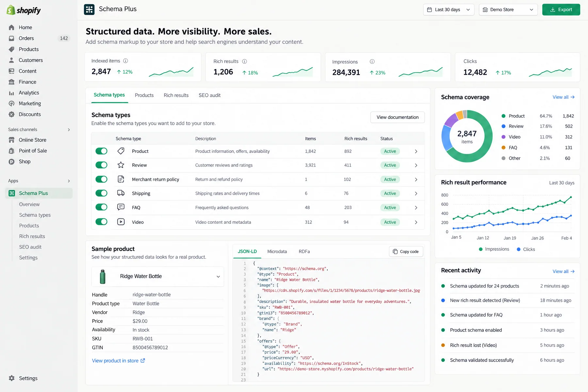Click the info icon beside Impressions
This screenshot has height=392, width=588.
372,61
